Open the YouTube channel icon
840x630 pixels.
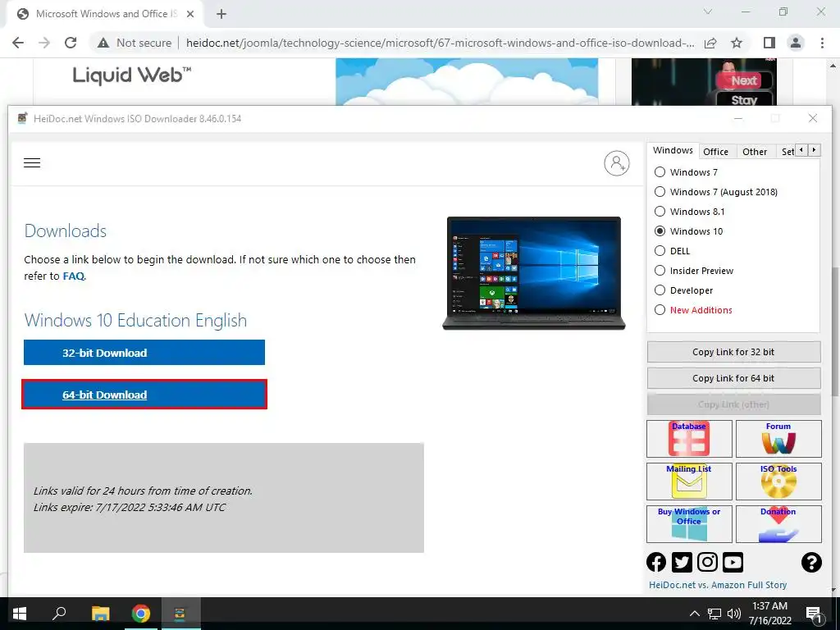click(x=733, y=562)
